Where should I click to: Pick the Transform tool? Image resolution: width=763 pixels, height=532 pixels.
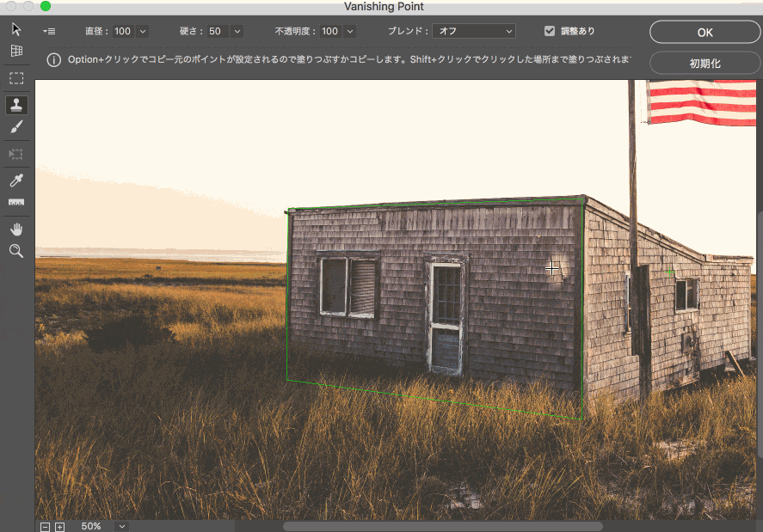pyautogui.click(x=16, y=154)
